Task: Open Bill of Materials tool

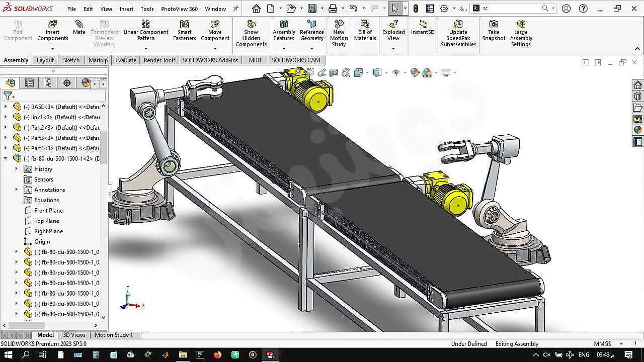Action: click(365, 31)
